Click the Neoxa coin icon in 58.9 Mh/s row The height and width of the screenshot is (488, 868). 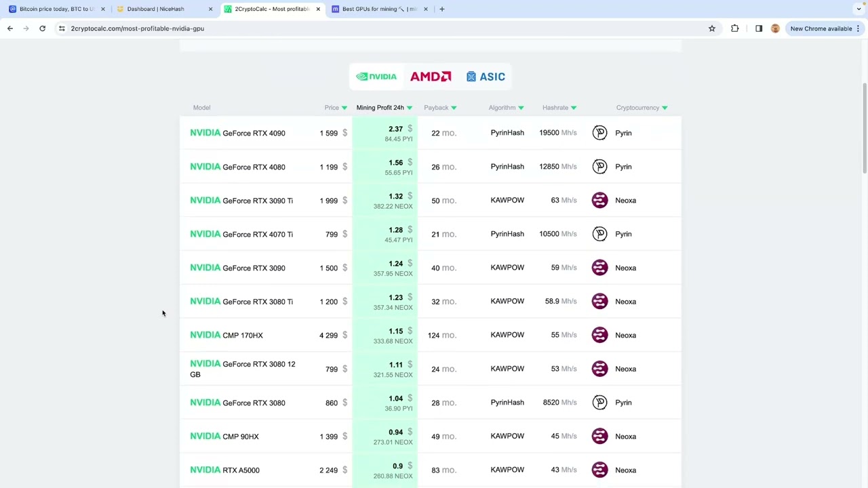pos(599,302)
